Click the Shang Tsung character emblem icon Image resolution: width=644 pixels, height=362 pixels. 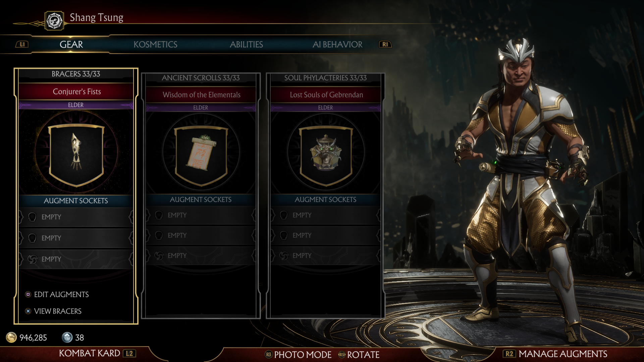(54, 21)
